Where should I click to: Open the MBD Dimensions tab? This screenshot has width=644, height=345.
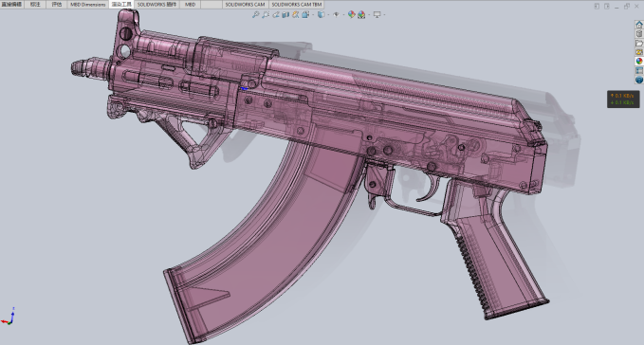pos(88,5)
